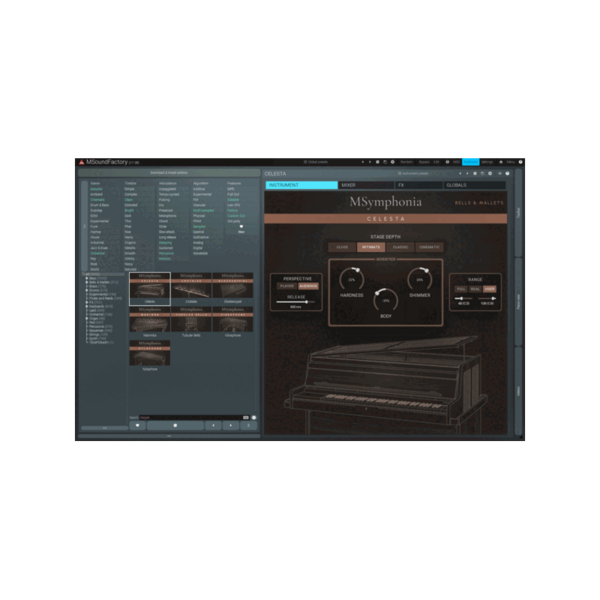The width and height of the screenshot is (600, 600).
Task: Switch to the INSTRUMENT tab
Action: (302, 185)
